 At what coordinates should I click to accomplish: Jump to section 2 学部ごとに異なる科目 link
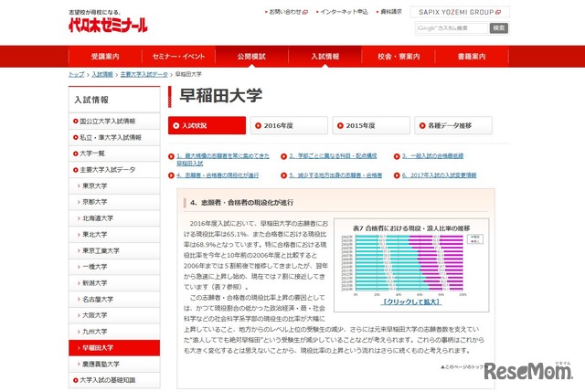pos(333,156)
